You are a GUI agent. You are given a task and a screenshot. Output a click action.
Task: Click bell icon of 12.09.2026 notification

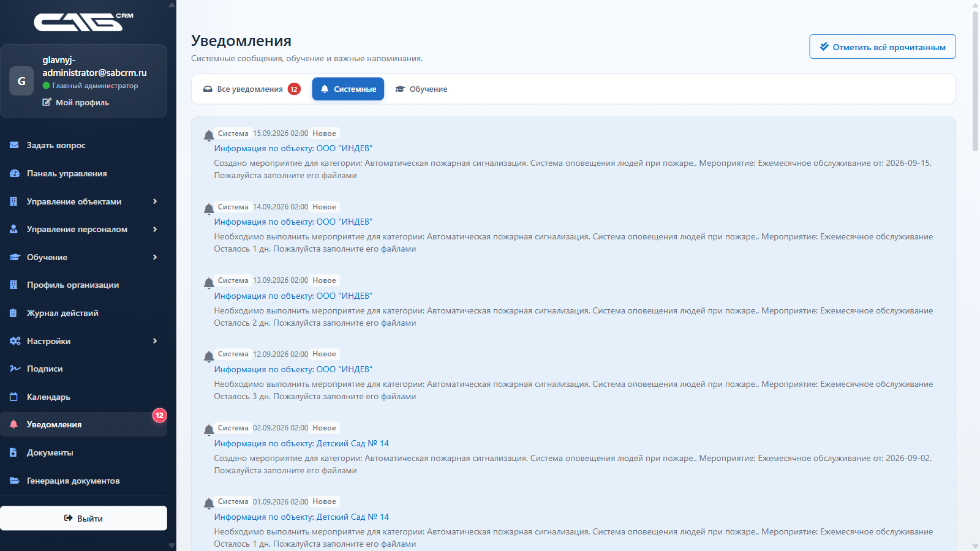209,356
